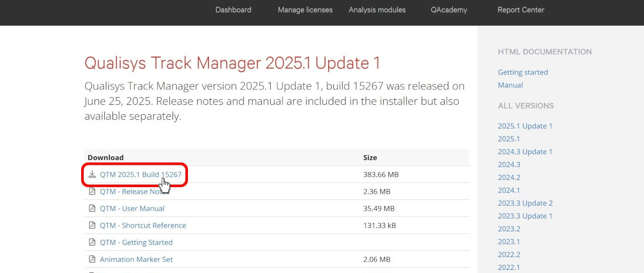The height and width of the screenshot is (273, 644).
Task: Select version 2024.3 Update 1
Action: [x=525, y=152]
